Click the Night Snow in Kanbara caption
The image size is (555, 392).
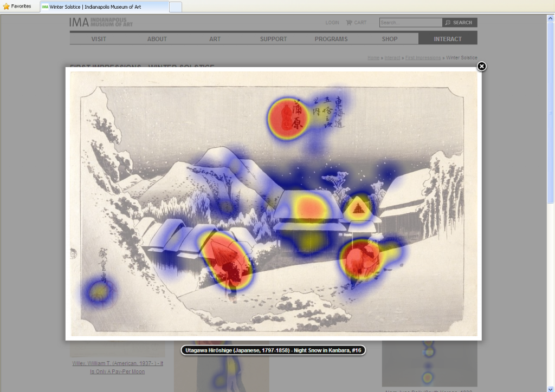coord(273,350)
